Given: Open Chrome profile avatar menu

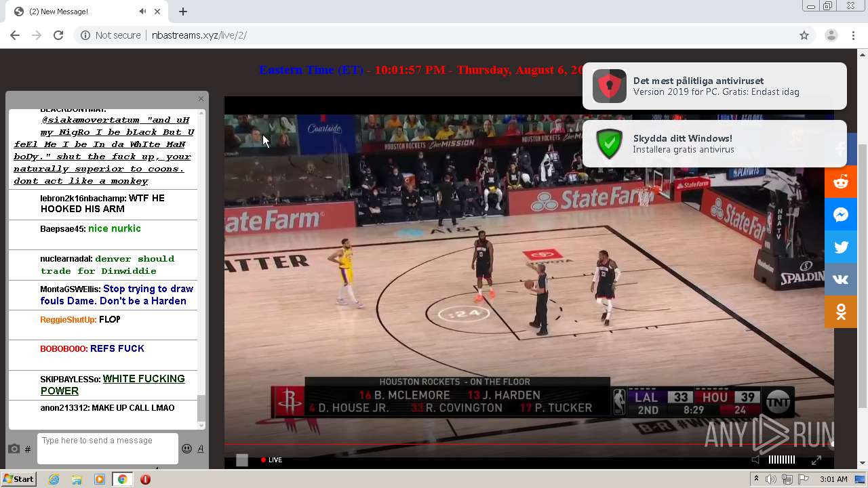Looking at the screenshot, I should [831, 35].
